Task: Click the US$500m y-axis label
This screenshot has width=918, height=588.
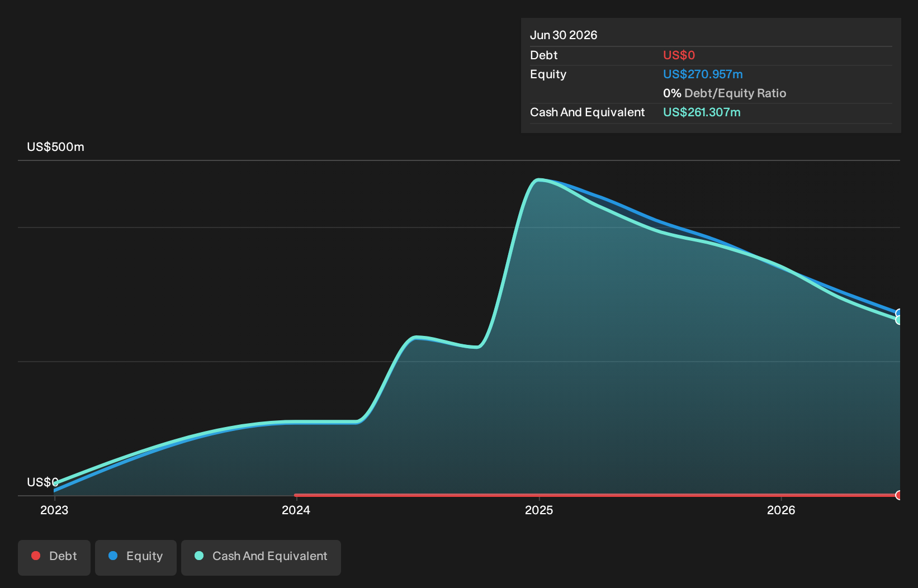Action: [x=56, y=147]
